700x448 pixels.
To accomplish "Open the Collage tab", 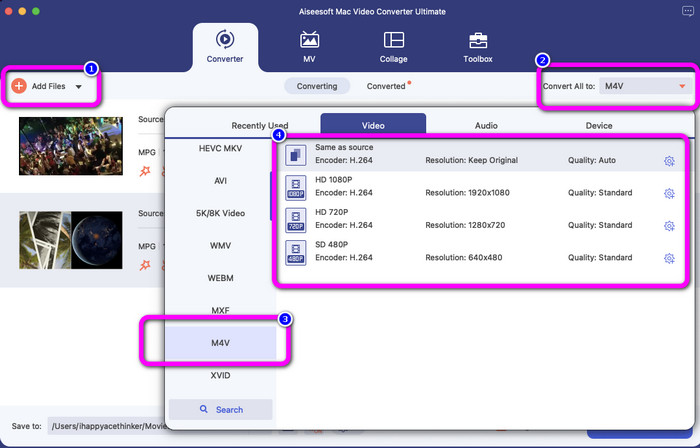I will [393, 46].
